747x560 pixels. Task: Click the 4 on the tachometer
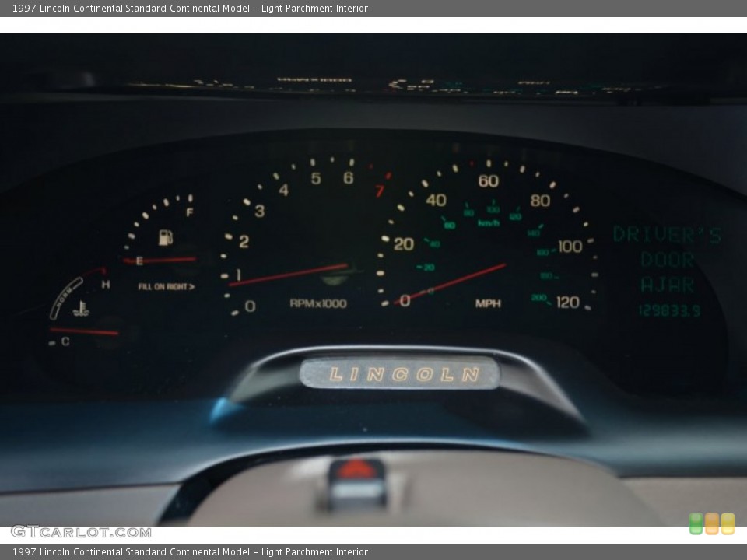[283, 190]
